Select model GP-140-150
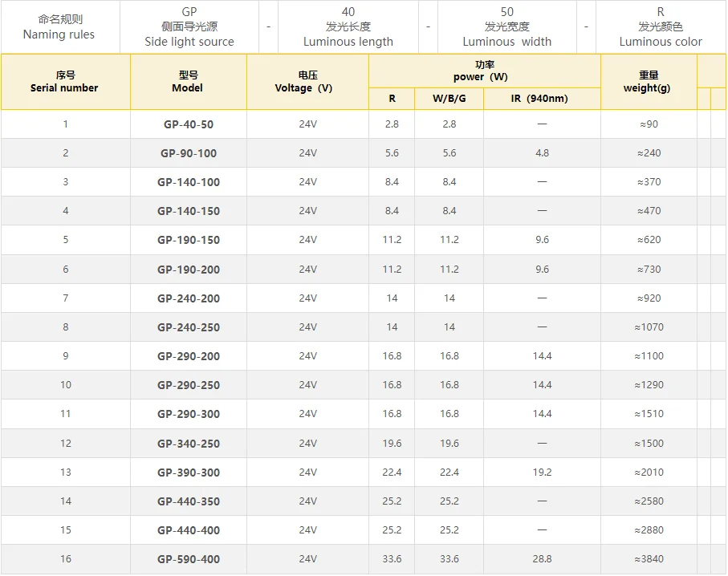The height and width of the screenshot is (576, 728). 189,211
